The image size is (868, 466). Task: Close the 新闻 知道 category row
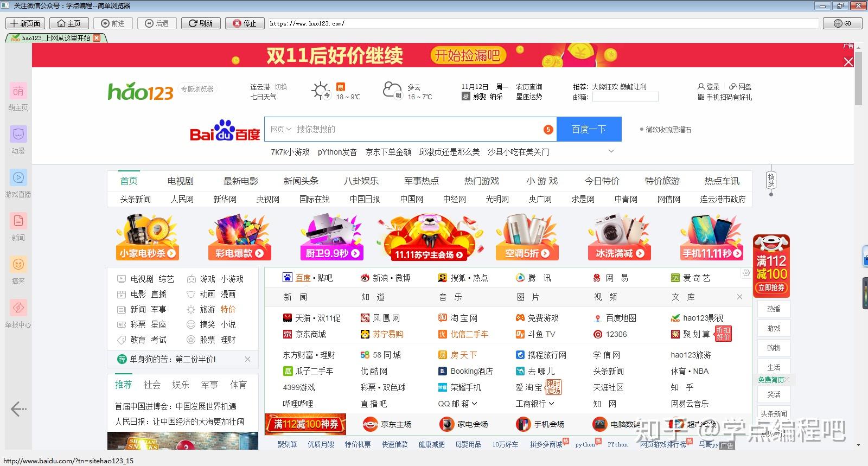739,297
